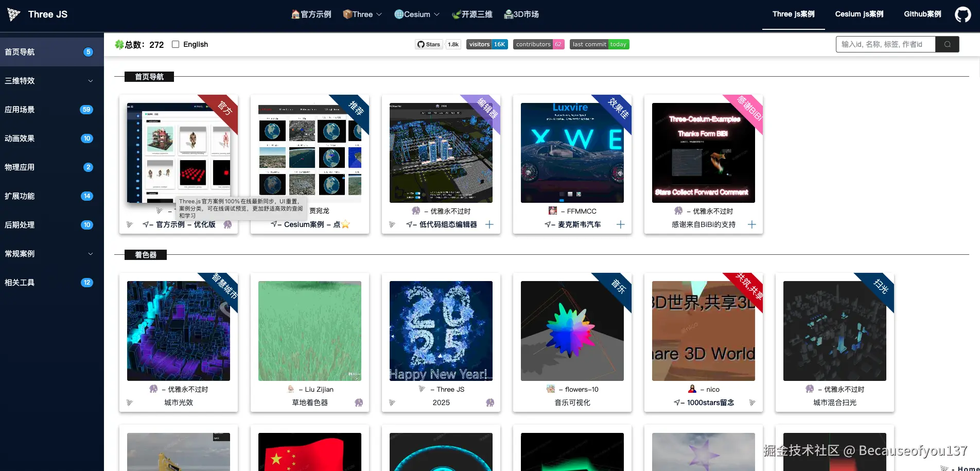Click Three logo icon left of 官方示例 - 优化版
Image resolution: width=980 pixels, height=471 pixels.
point(130,224)
